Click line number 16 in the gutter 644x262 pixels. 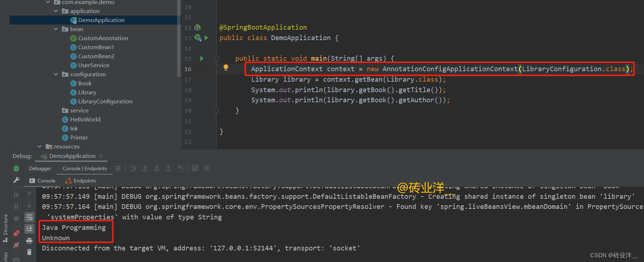coord(188,69)
